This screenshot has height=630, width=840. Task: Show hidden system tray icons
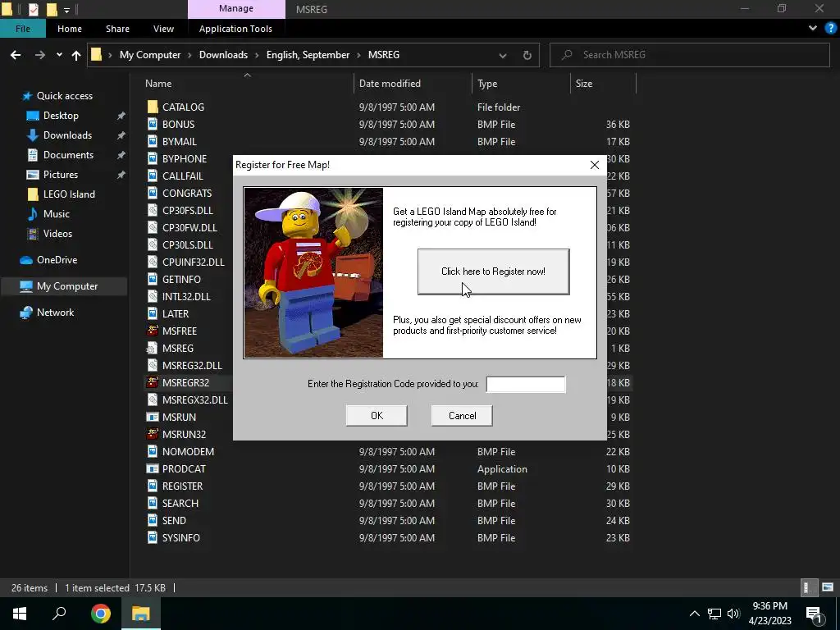pos(694,614)
